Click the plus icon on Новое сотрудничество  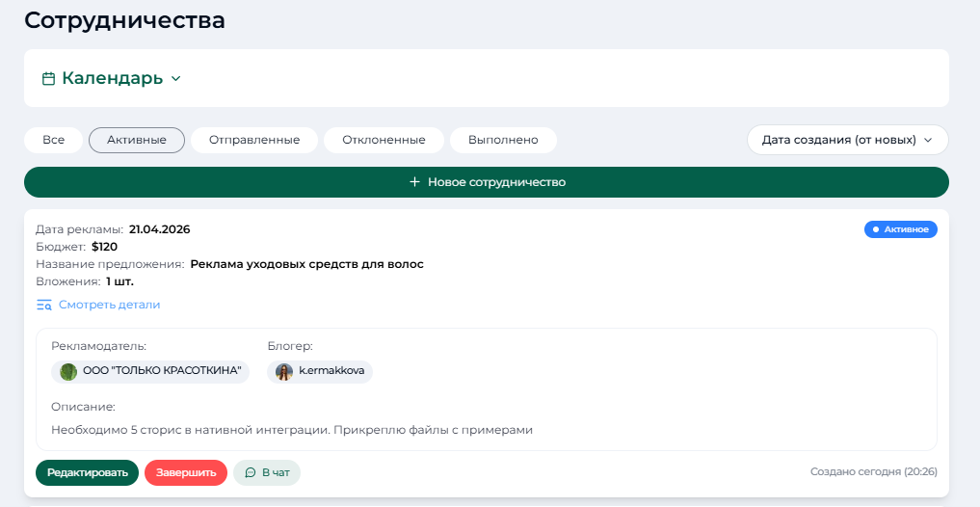(413, 182)
